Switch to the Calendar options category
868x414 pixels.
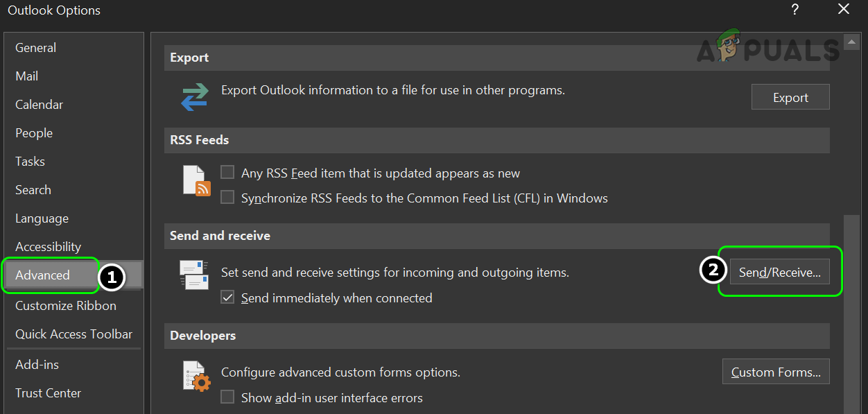coord(39,105)
